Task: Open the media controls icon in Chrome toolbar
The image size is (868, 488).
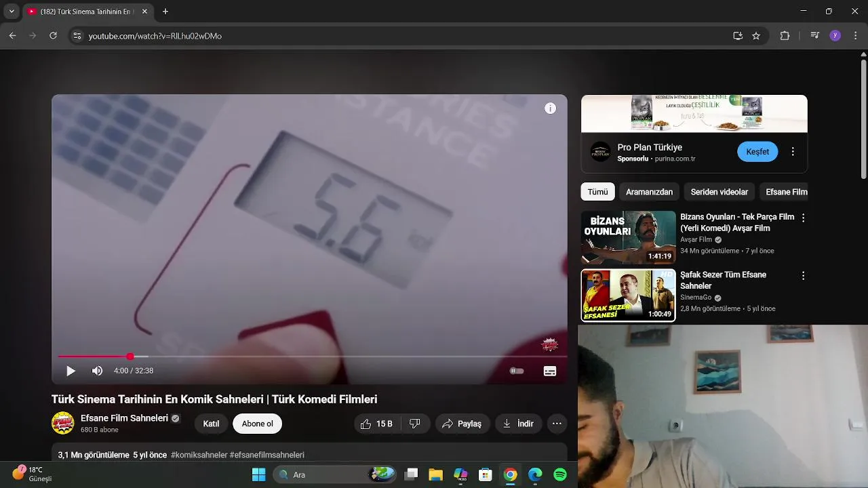Action: click(815, 36)
